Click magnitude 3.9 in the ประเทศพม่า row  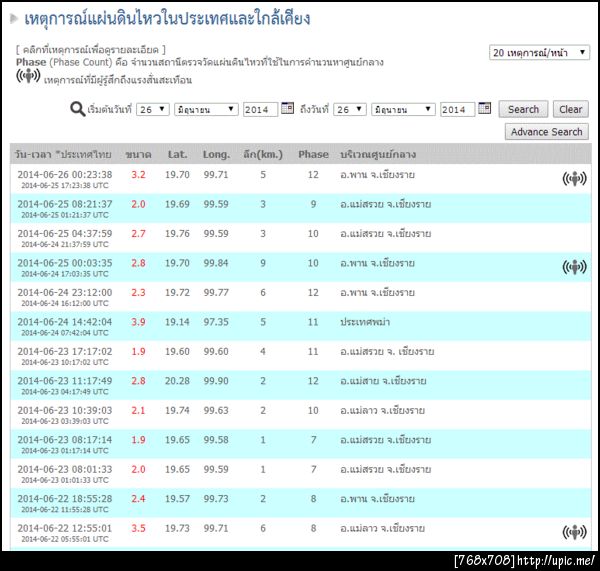[138, 322]
